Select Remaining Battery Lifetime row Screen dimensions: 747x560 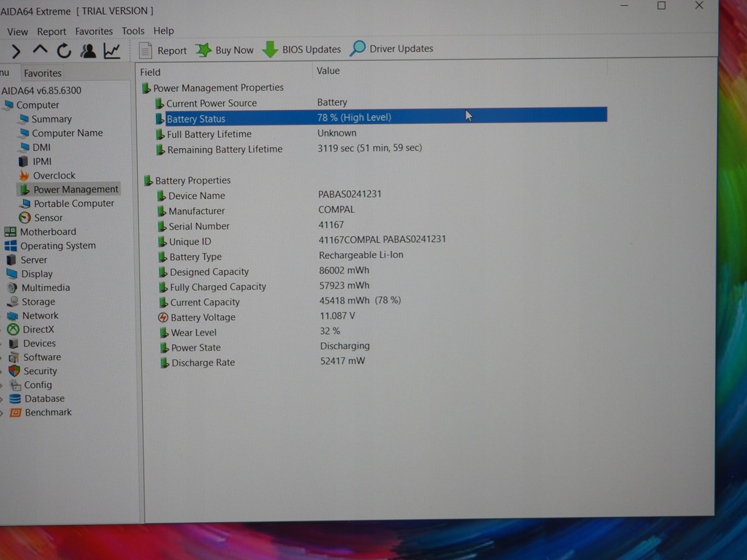pyautogui.click(x=381, y=149)
